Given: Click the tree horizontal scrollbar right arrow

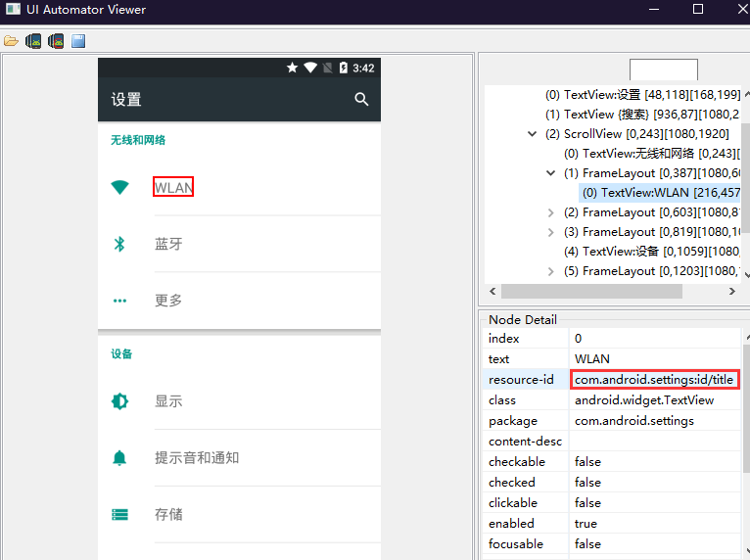Looking at the screenshot, I should pyautogui.click(x=731, y=291).
